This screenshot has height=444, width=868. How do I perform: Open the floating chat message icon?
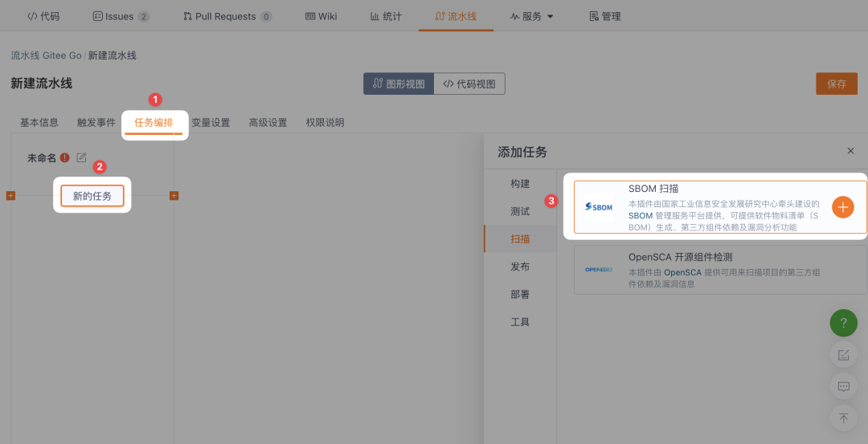[843, 386]
